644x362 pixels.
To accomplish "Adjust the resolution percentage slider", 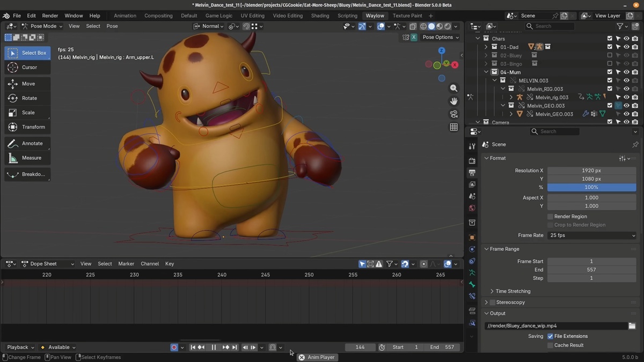I will (591, 187).
